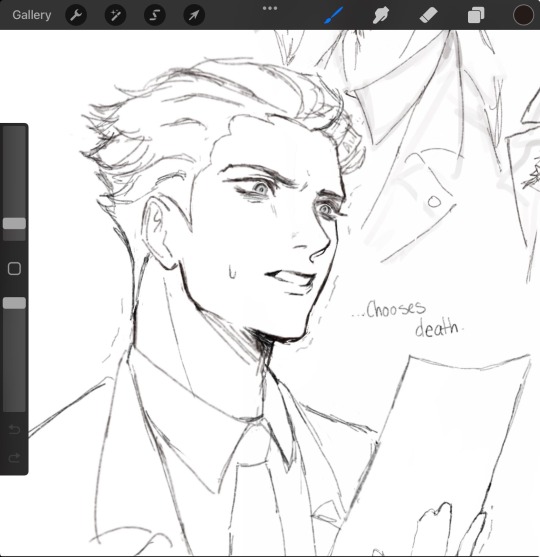
Task: Open the Actions wrench menu
Action: (x=76, y=15)
